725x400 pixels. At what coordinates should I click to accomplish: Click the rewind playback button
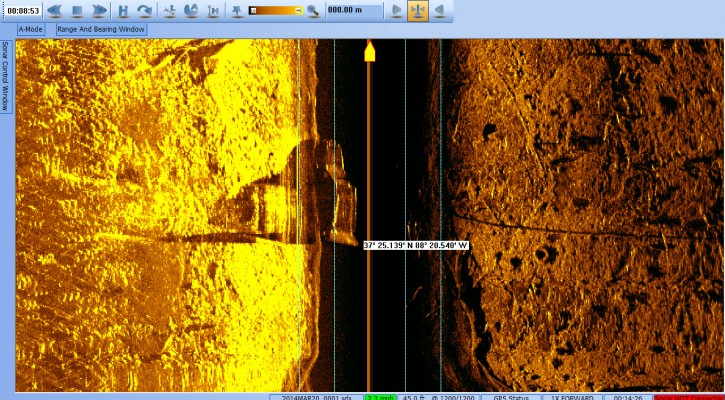click(54, 11)
